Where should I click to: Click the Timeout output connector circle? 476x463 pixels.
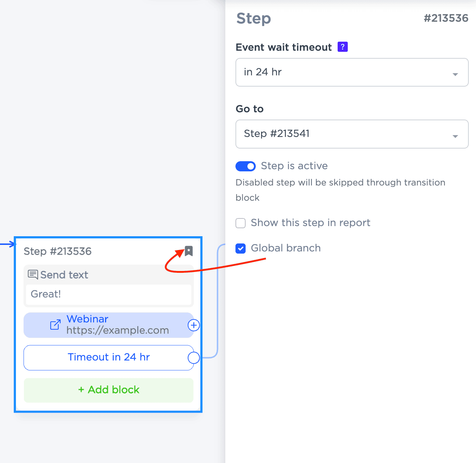tap(194, 358)
